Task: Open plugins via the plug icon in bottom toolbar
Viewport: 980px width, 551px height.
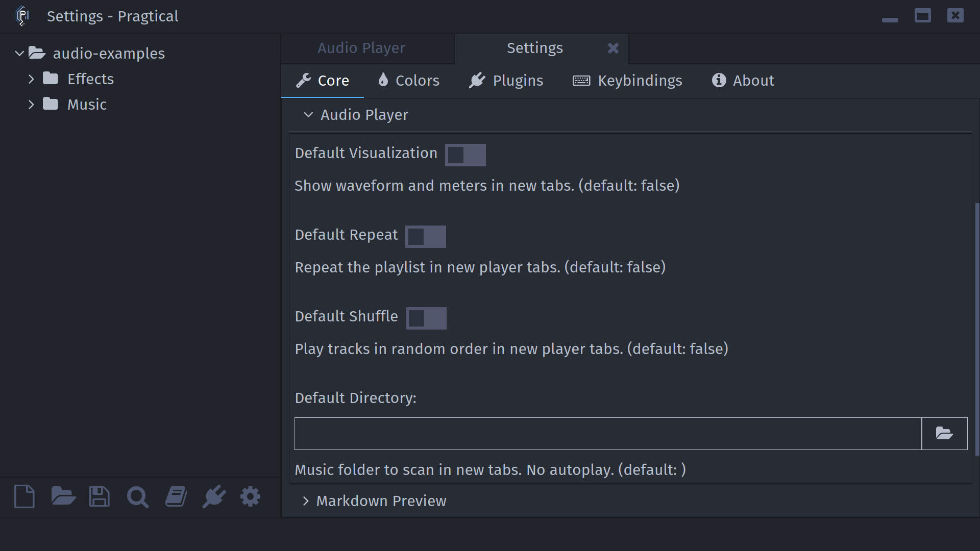Action: (214, 496)
